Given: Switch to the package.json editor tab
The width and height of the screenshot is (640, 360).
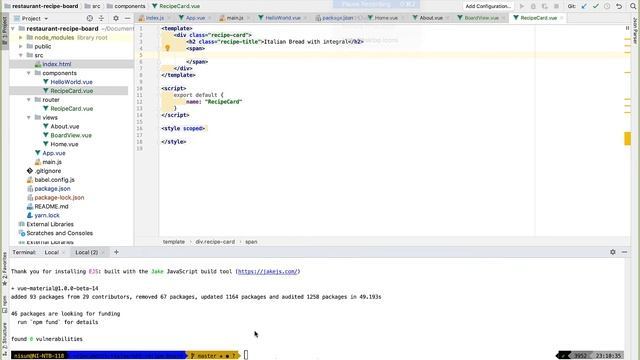Looking at the screenshot, I should coord(337,18).
